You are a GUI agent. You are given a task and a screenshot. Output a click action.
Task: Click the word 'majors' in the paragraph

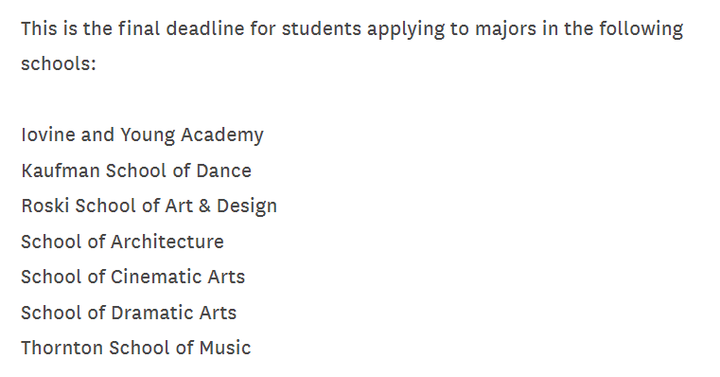click(x=506, y=30)
